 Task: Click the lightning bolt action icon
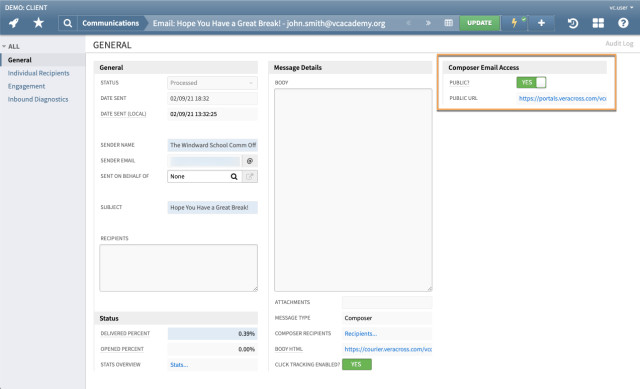514,23
